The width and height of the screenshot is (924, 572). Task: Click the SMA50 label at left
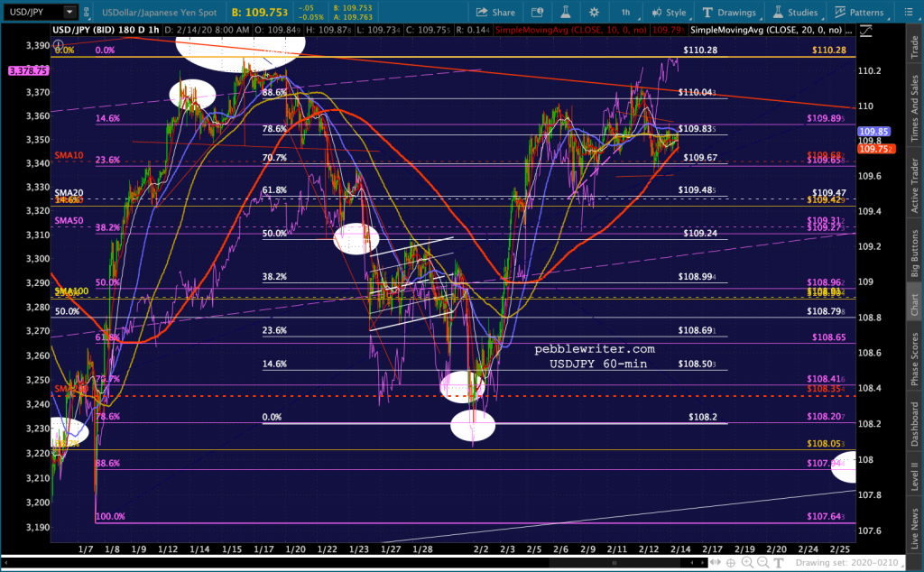(x=69, y=221)
